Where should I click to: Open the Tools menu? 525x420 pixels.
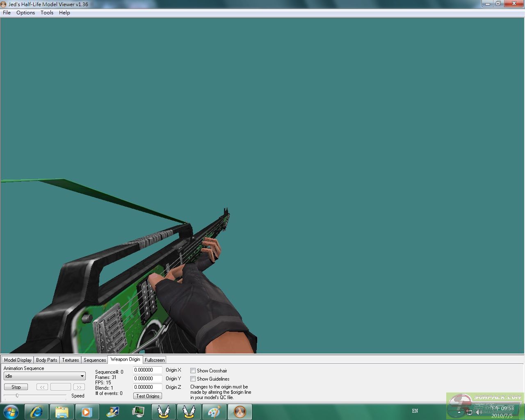[47, 13]
